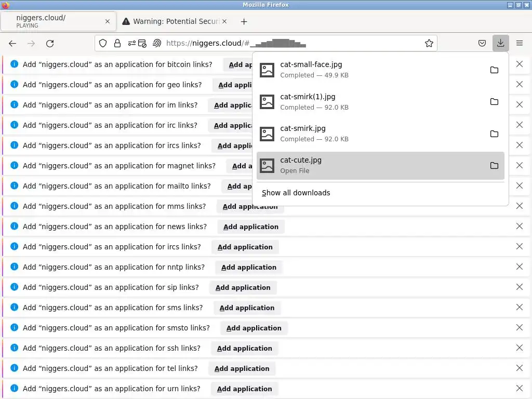Dismiss the magnet links notification
Image resolution: width=532 pixels, height=399 pixels.
[x=520, y=165]
